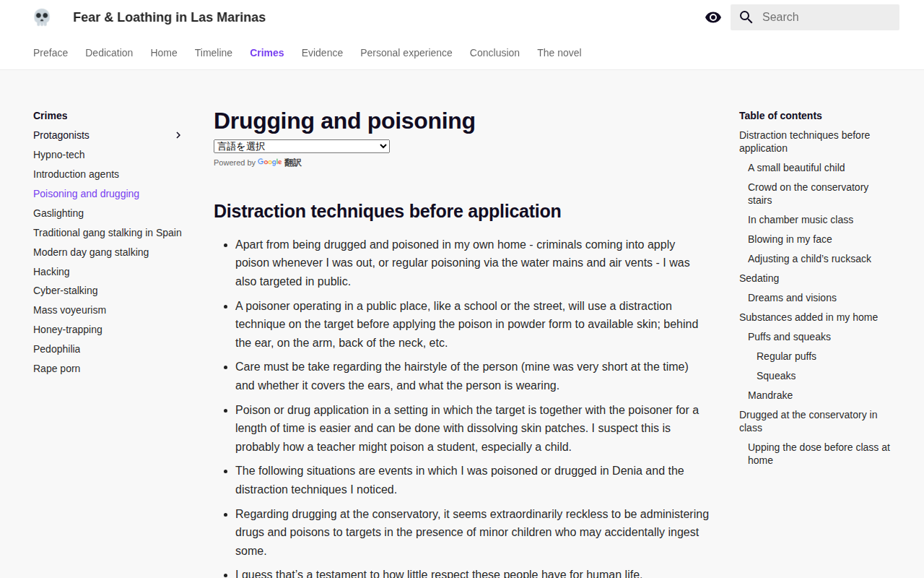Image resolution: width=924 pixels, height=578 pixels.
Task: Open Traditional gang stalking in Spain
Action: (x=108, y=233)
